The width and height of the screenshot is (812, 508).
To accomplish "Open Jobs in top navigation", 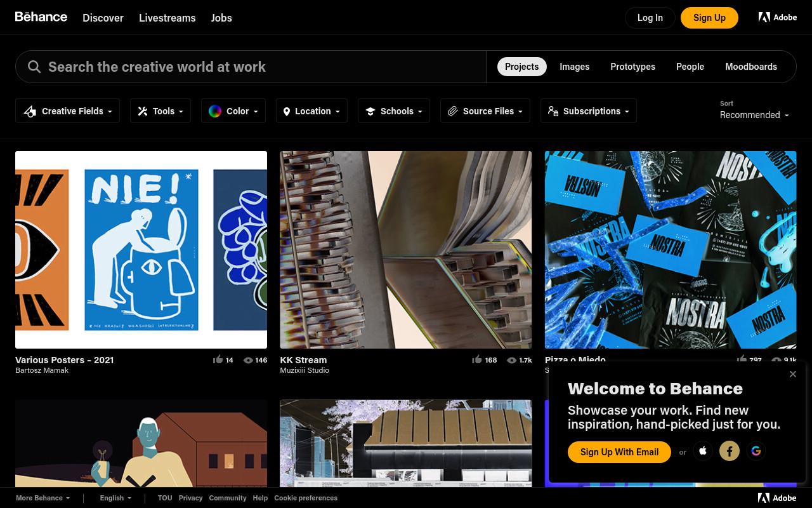I will (x=221, y=18).
